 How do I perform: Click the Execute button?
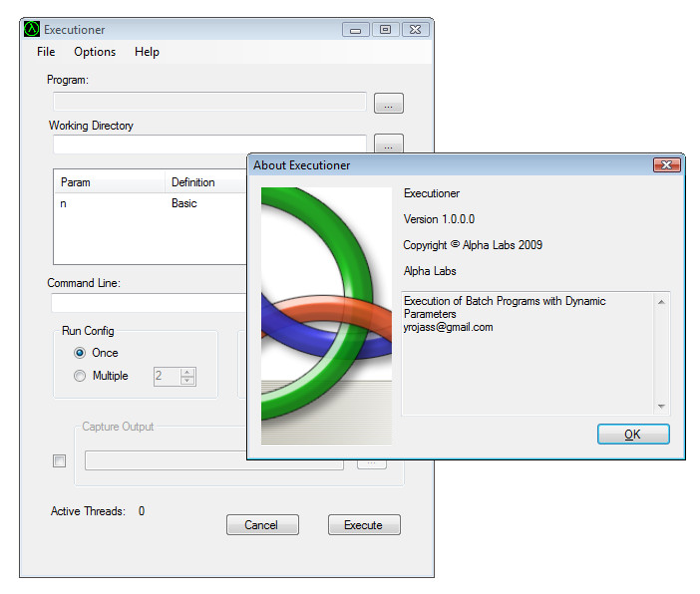tap(364, 525)
